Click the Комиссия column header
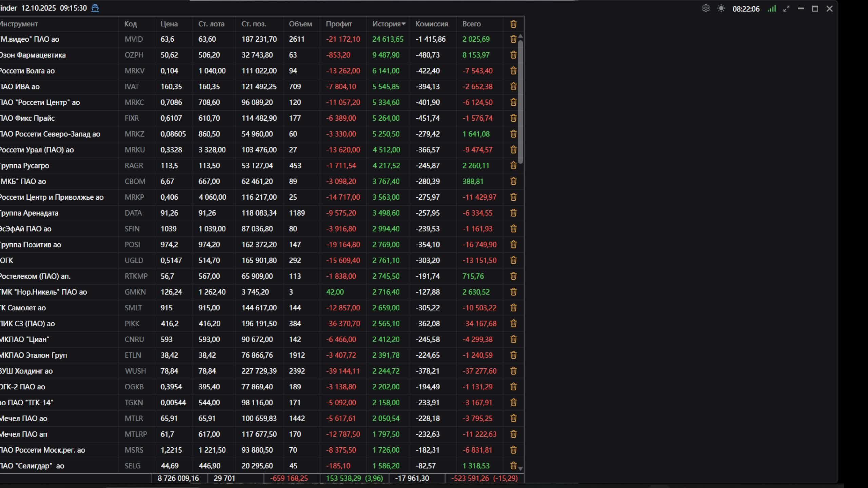 point(431,24)
